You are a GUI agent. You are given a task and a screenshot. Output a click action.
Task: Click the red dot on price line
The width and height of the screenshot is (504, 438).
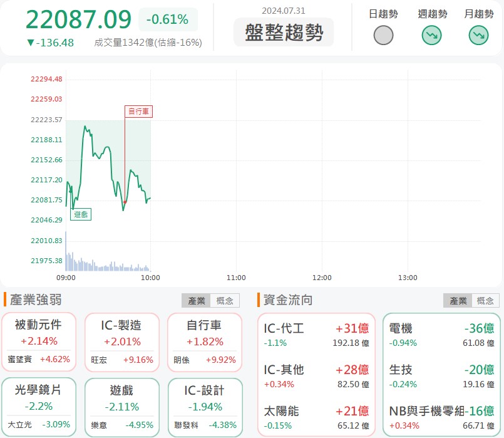[x=125, y=202]
